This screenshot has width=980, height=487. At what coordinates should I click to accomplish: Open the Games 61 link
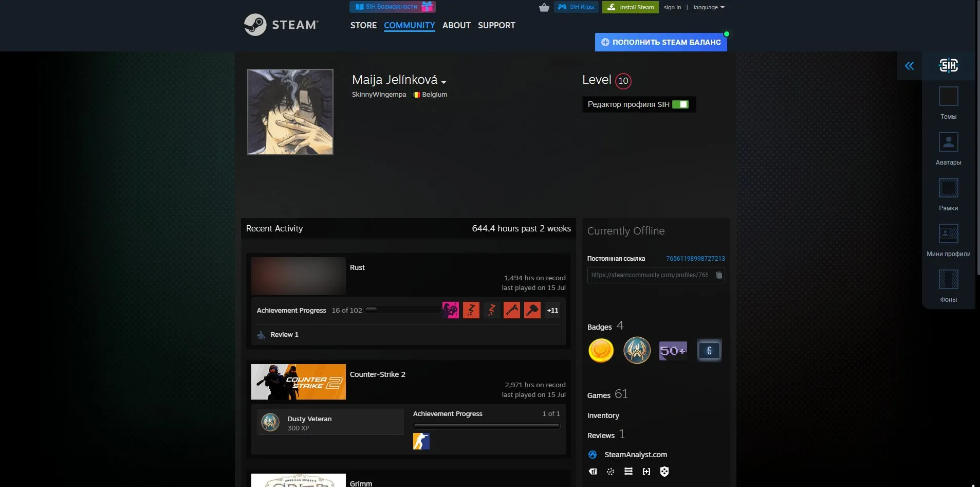pyautogui.click(x=607, y=394)
